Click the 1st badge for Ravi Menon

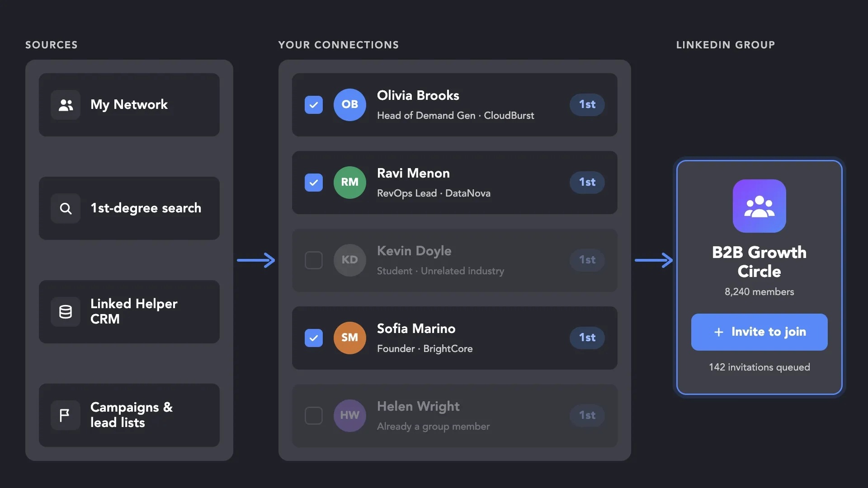(x=587, y=183)
